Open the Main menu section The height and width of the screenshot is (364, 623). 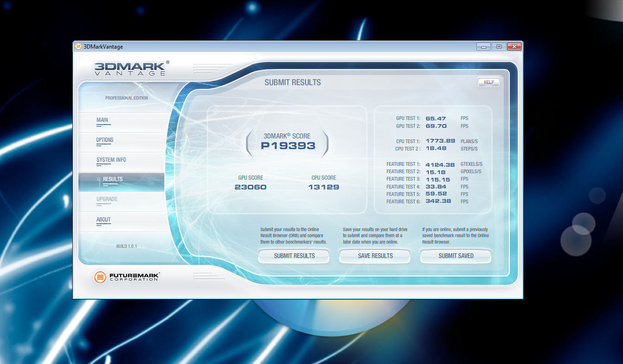pos(121,122)
